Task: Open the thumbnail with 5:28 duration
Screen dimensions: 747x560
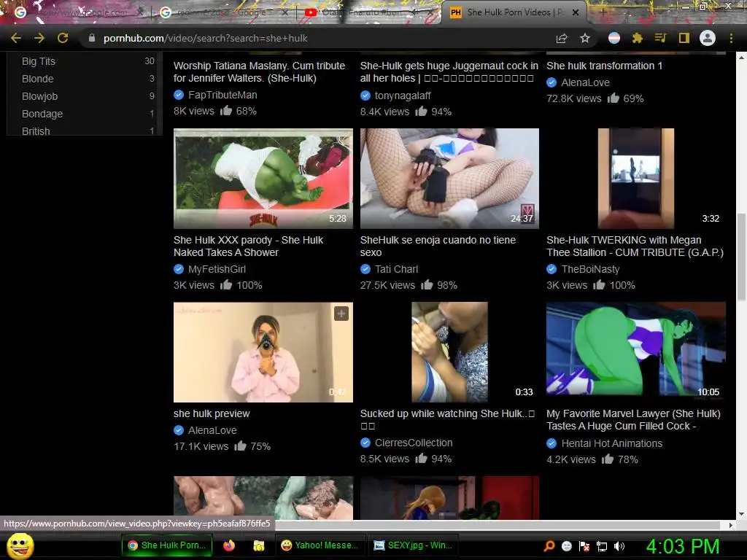Action: pyautogui.click(x=263, y=178)
